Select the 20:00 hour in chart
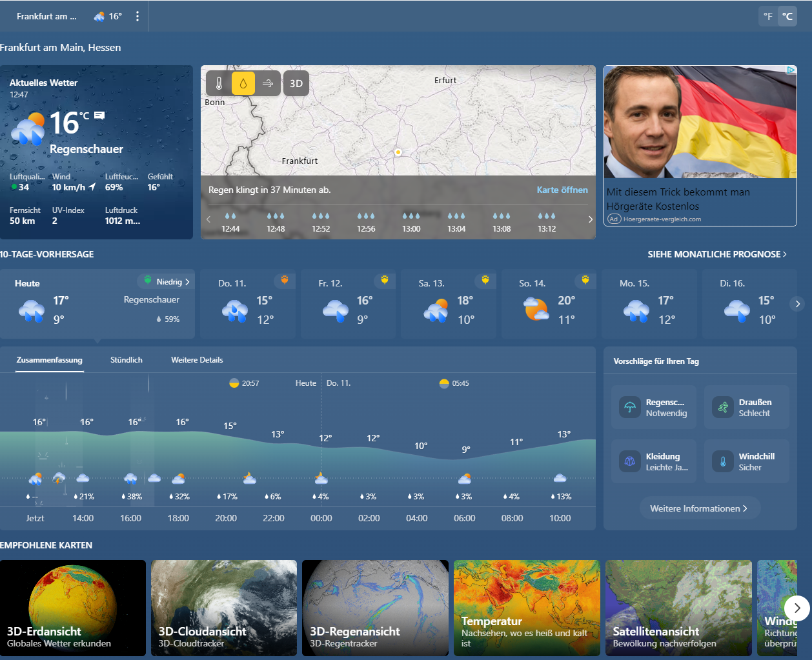The width and height of the screenshot is (812, 660). (x=226, y=518)
